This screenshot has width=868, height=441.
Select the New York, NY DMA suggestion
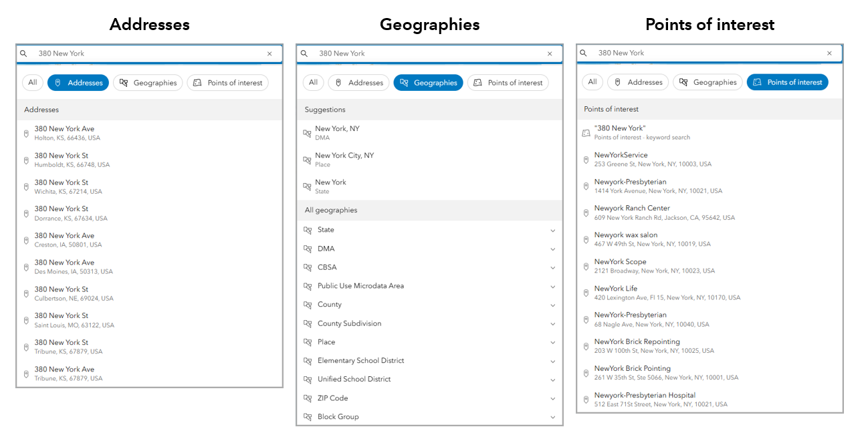click(x=337, y=132)
